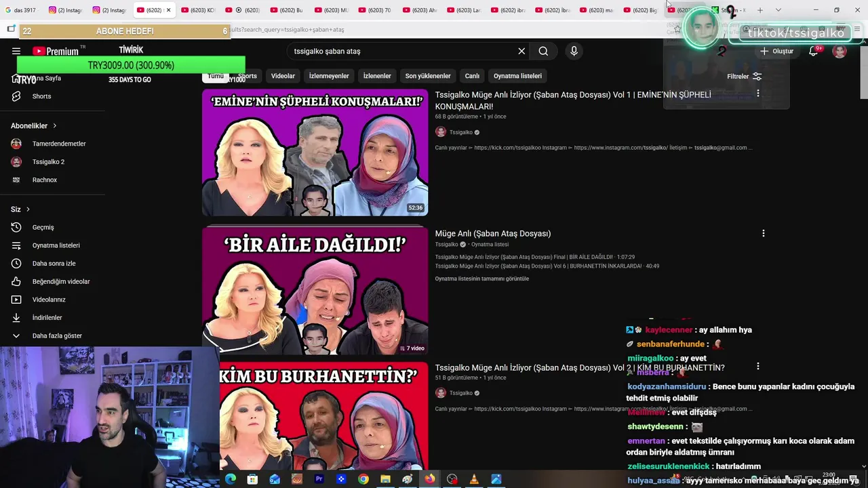Screen dimensions: 868x488
Task: Click Oynatma listesinin tamamını görüntüle
Action: [x=481, y=279]
